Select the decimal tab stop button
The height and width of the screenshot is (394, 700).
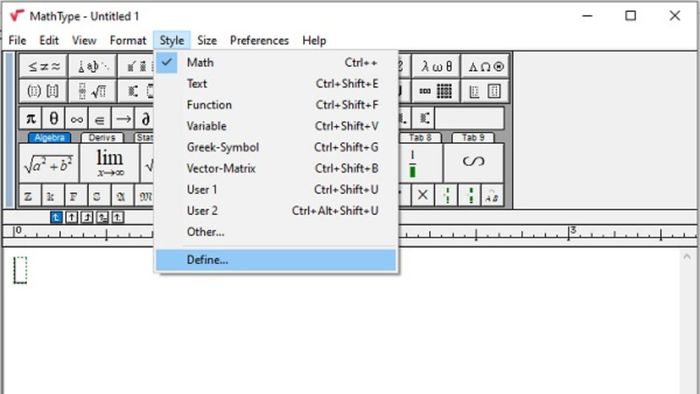pyautogui.click(x=117, y=217)
